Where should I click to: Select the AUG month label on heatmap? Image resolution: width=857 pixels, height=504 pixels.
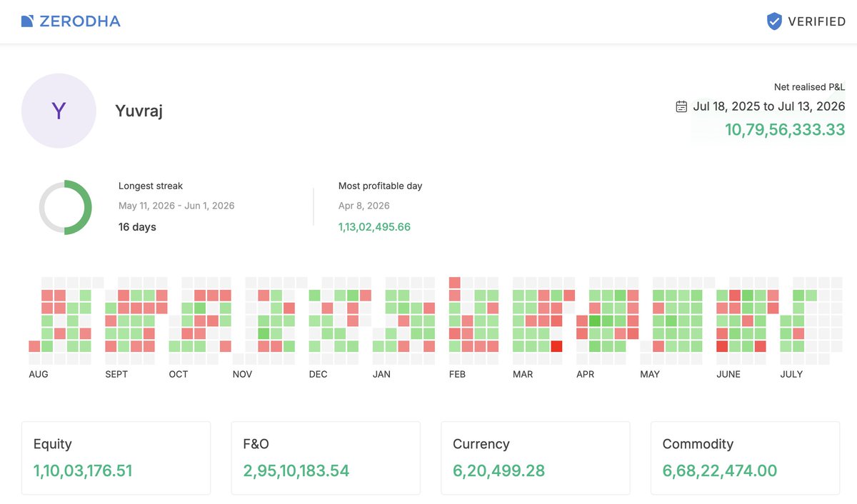point(39,374)
